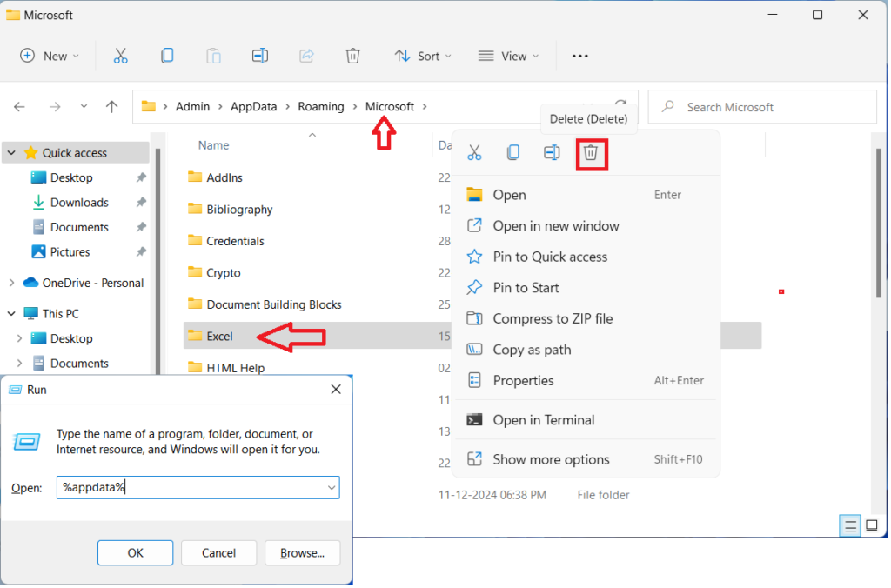This screenshot has height=588, width=891.
Task: Click the Delete trash icon in the top toolbar
Action: click(353, 56)
